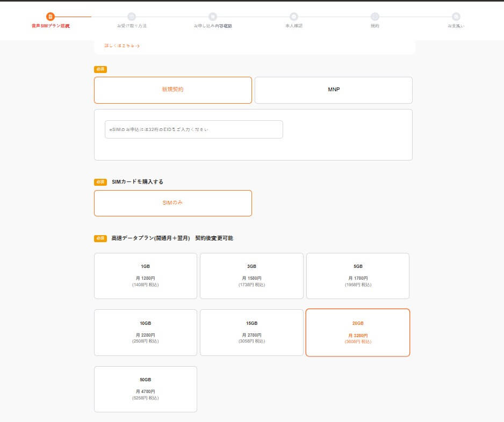Select the 10GB monthly plan
Image resolution: width=504 pixels, height=422 pixels.
(x=145, y=332)
